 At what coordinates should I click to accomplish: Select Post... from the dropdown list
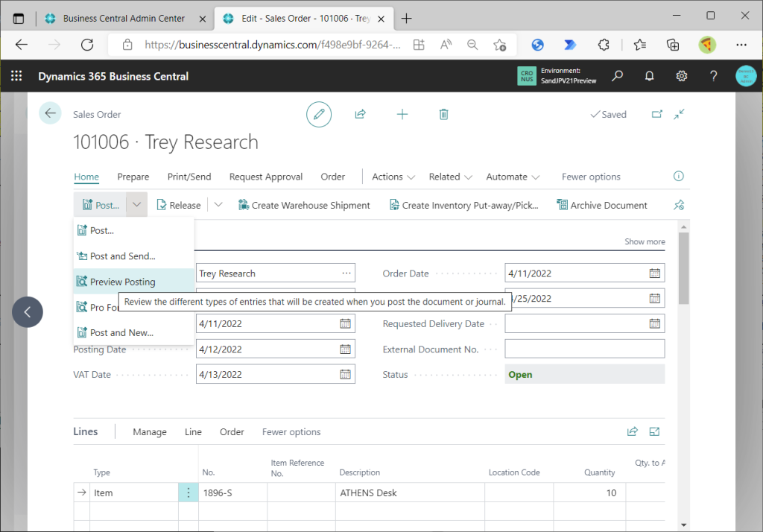(134, 230)
